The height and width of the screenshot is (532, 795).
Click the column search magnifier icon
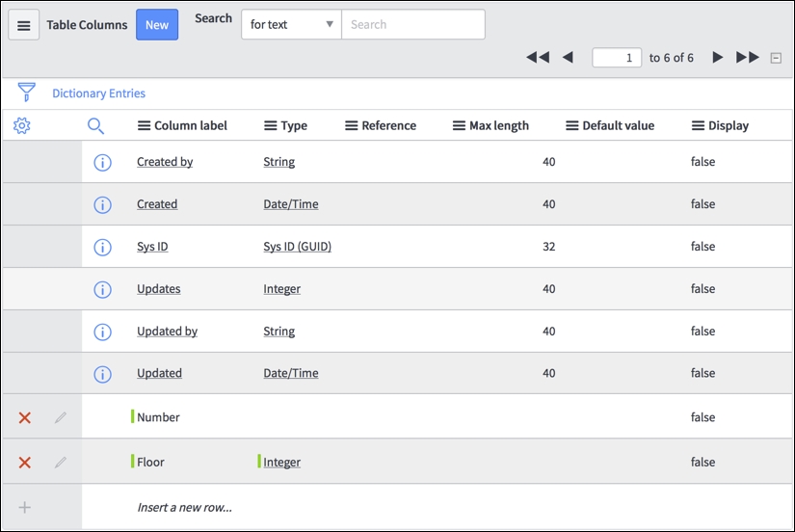[x=95, y=126]
